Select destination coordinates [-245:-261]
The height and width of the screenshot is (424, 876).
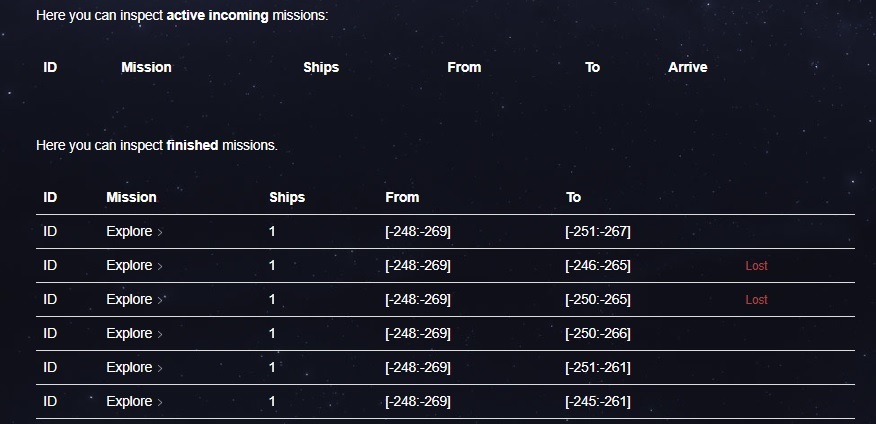598,402
